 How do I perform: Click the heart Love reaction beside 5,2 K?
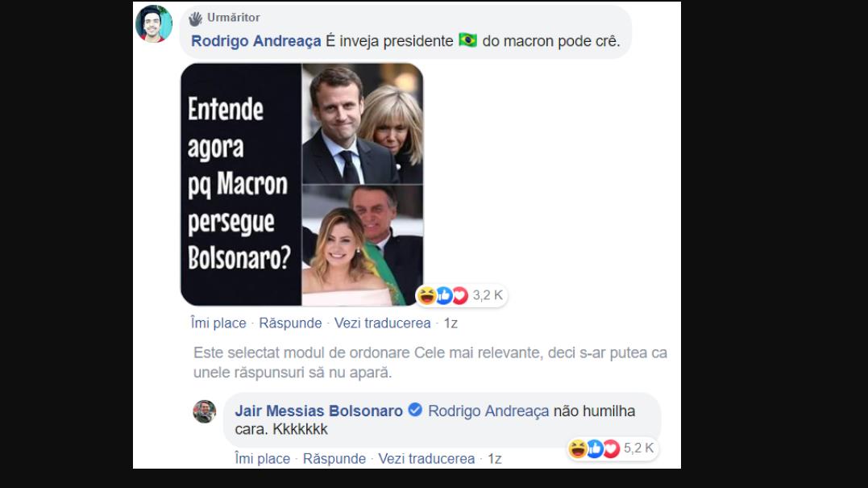[611, 448]
